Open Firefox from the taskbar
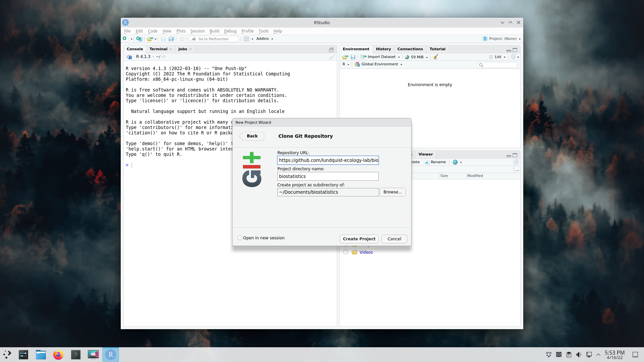 point(58,355)
